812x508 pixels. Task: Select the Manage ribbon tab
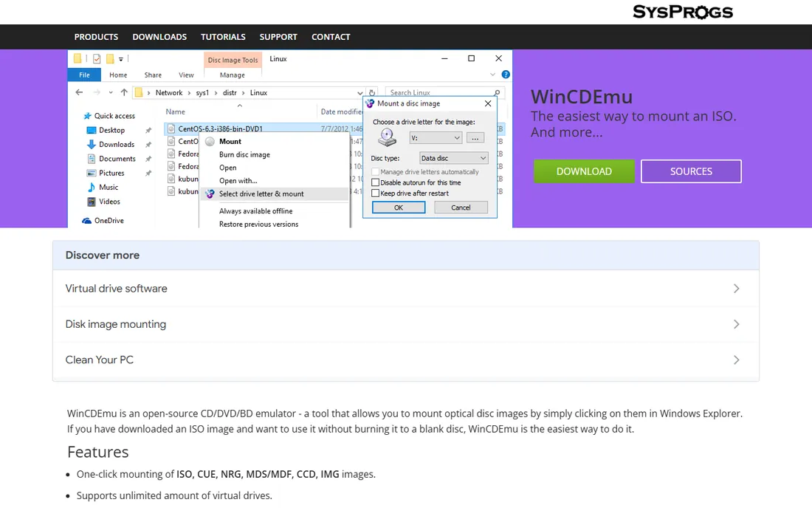(232, 75)
